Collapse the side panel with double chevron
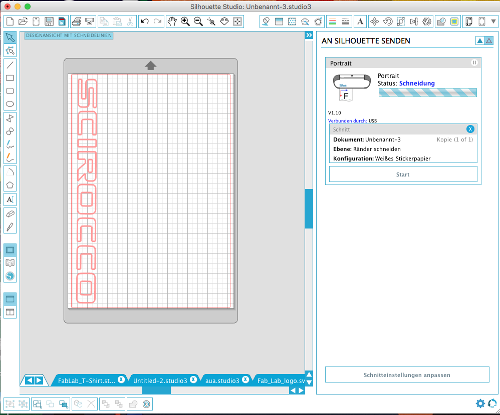500x415 pixels. tap(309, 35)
